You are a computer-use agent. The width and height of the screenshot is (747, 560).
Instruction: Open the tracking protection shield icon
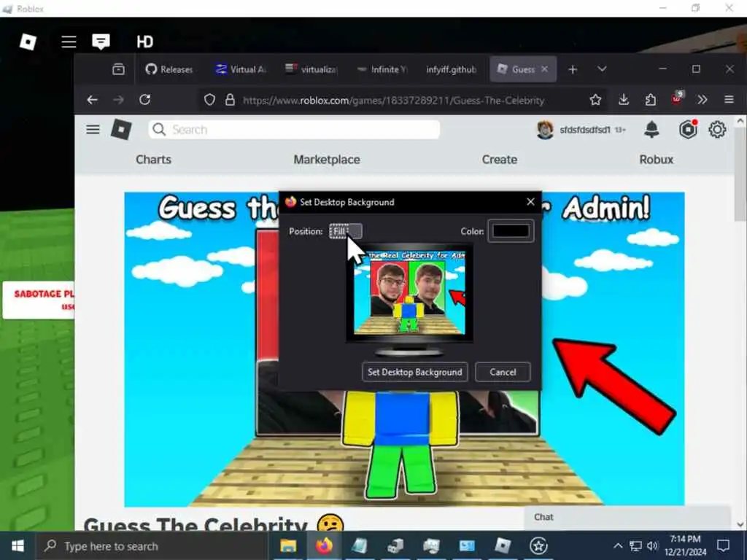tap(209, 100)
